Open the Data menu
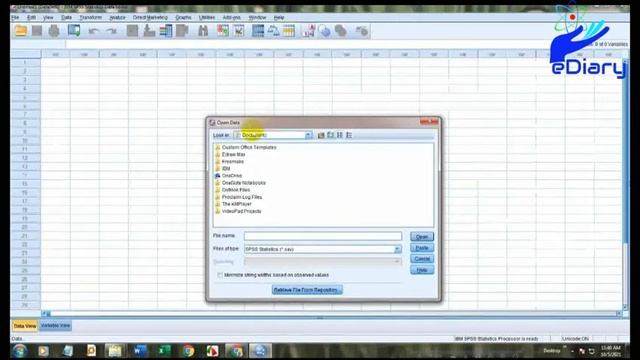 (x=66, y=18)
